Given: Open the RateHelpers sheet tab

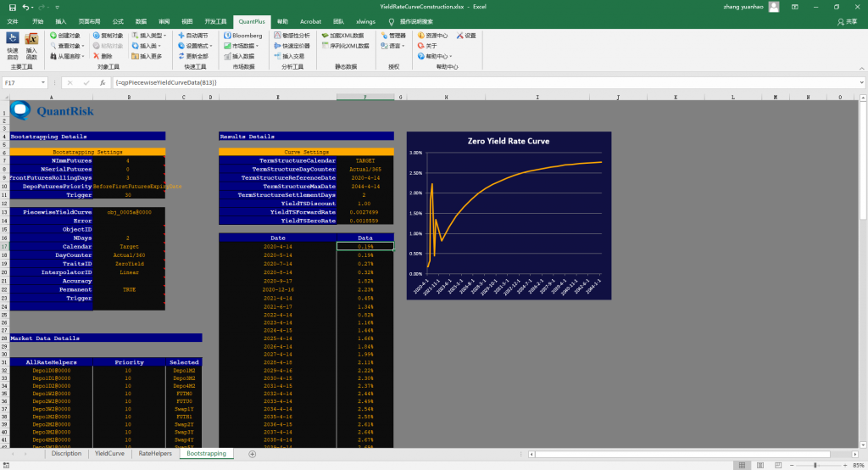Looking at the screenshot, I should pos(155,453).
